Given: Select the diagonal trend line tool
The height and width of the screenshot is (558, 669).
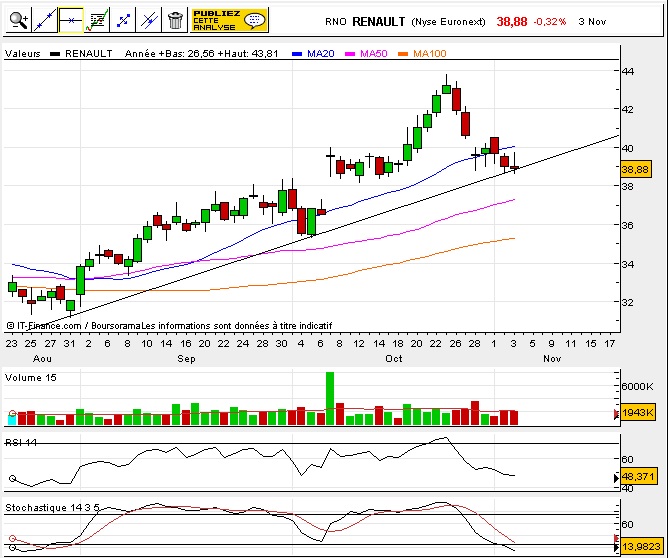Looking at the screenshot, I should [x=45, y=20].
